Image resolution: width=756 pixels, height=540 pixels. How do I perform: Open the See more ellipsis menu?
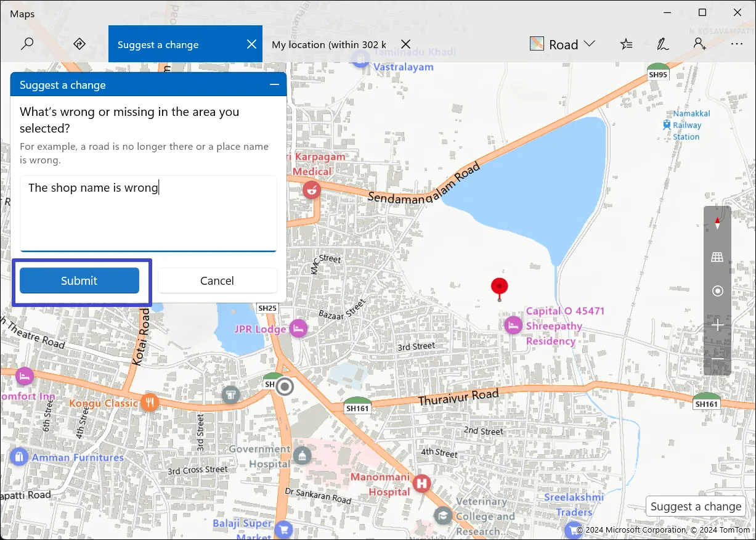tap(736, 44)
